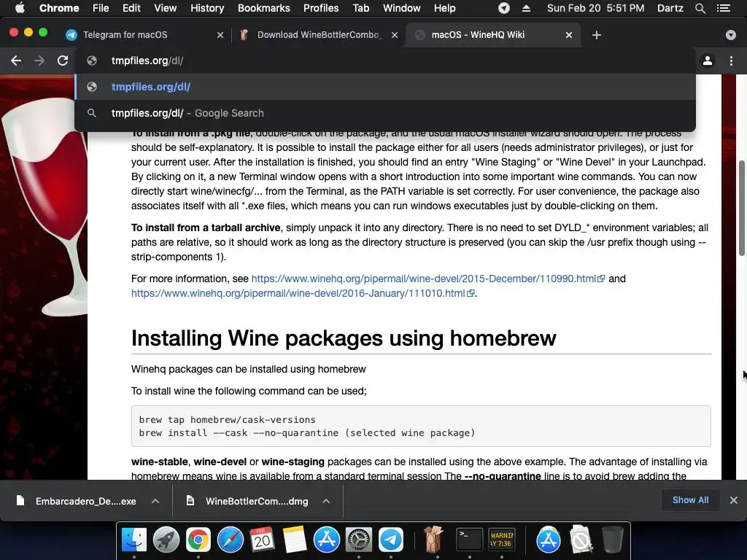
Task: Click the forward navigation arrow
Action: [x=39, y=61]
